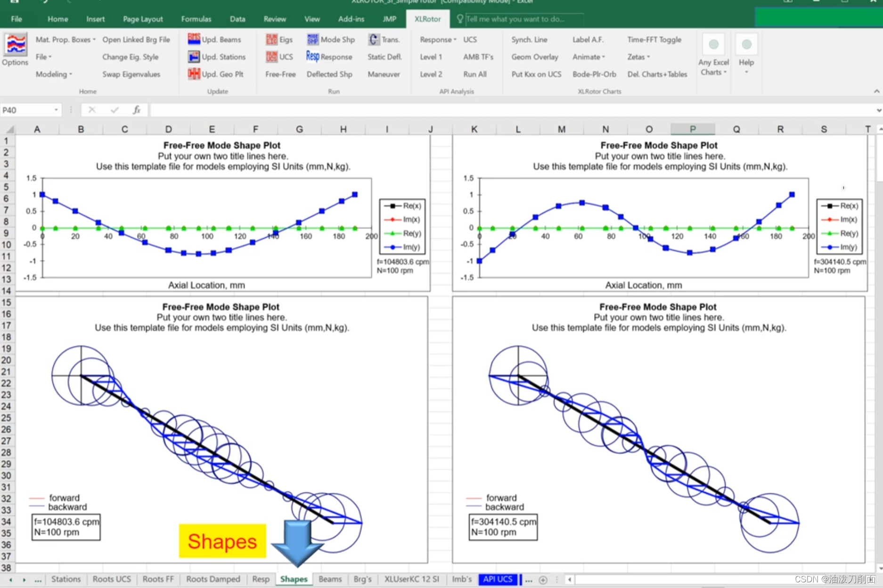Toggle the Time-FFT Toggle
Viewport: 883px width, 588px height.
[654, 40]
